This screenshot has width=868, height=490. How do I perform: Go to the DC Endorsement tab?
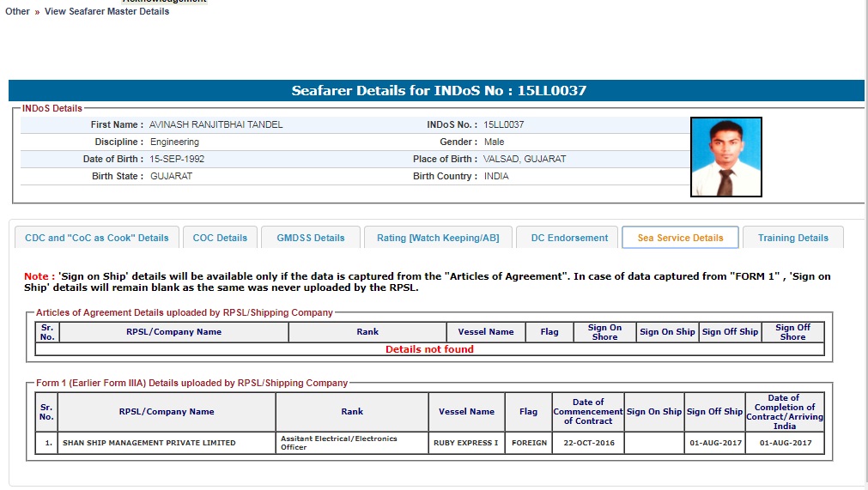coord(569,238)
